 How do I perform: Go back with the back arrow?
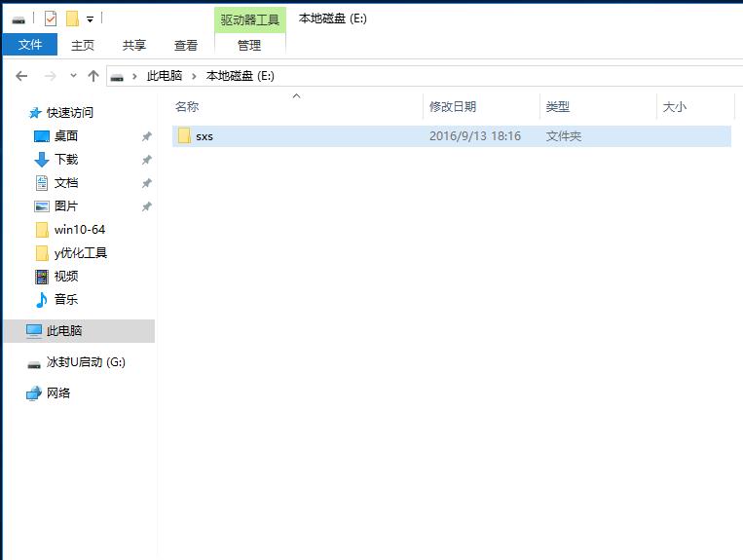coord(21,76)
